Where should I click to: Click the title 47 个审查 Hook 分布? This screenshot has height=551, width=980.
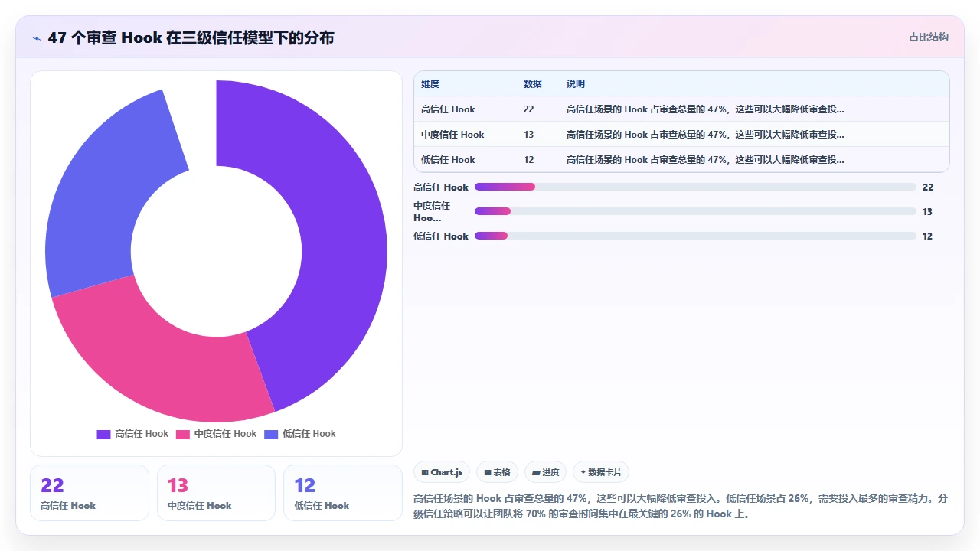[191, 37]
